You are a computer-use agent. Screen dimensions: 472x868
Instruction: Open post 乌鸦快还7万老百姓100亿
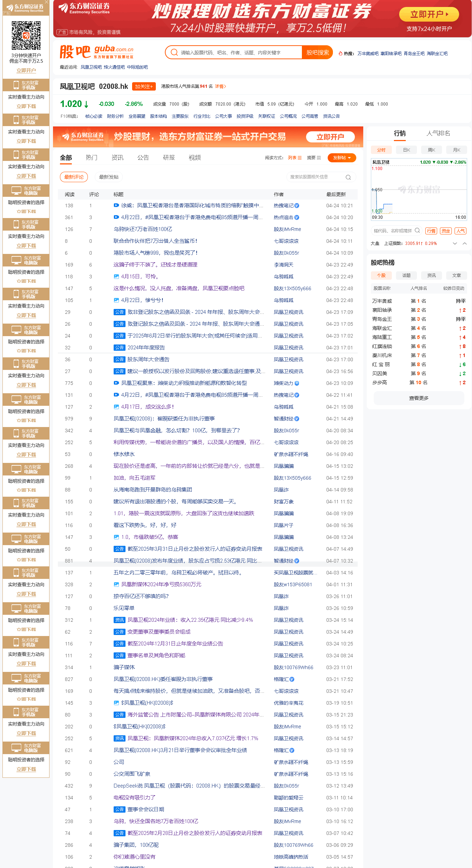(143, 229)
